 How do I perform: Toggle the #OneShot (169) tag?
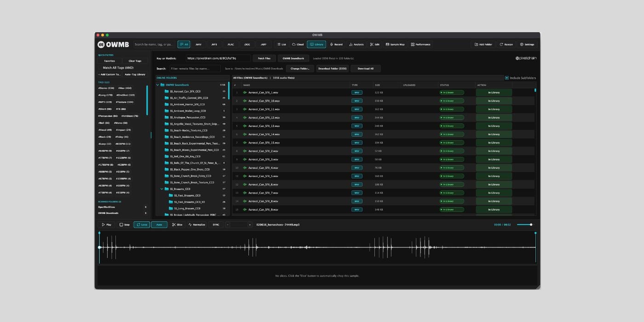click(126, 95)
